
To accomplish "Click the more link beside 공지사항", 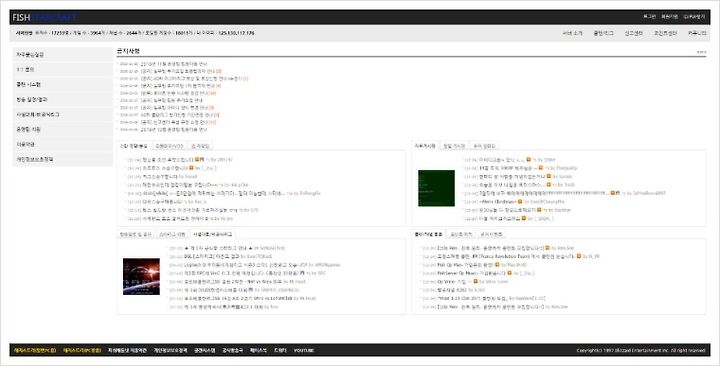I will 701,52.
